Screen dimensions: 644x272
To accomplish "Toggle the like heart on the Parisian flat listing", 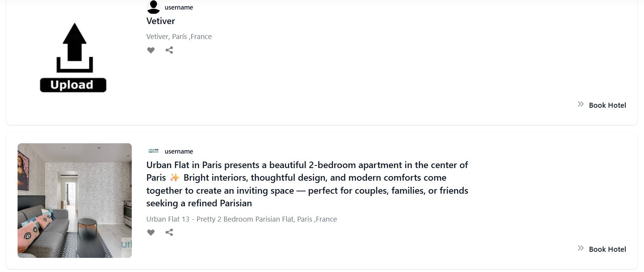I will [151, 232].
